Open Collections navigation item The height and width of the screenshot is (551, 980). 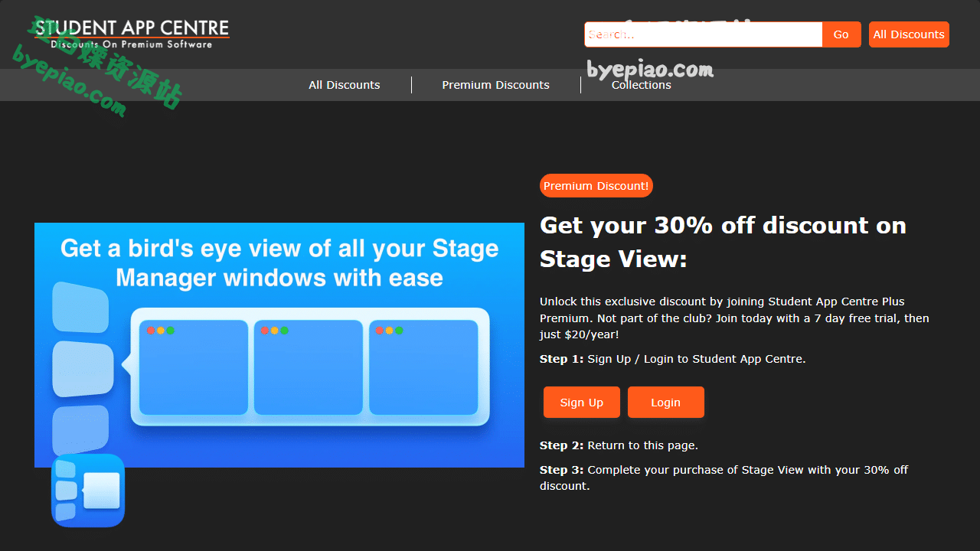point(642,85)
